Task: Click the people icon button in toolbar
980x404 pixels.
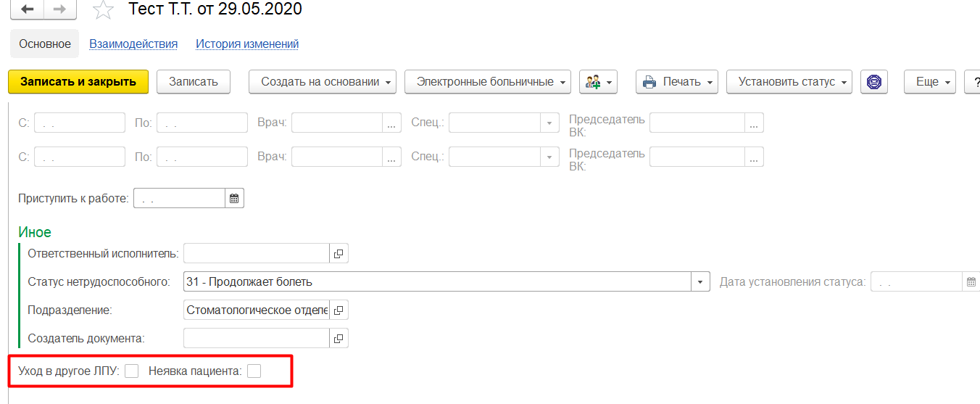Action: click(597, 82)
